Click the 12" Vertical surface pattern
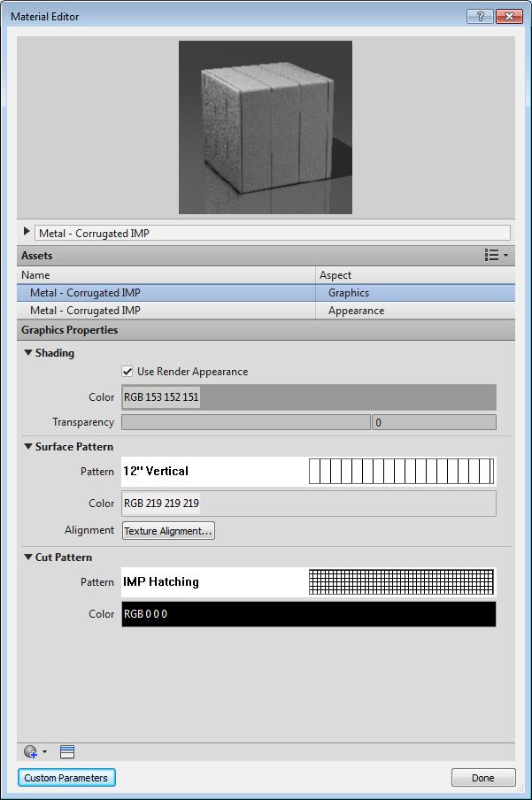The image size is (532, 800). click(309, 471)
